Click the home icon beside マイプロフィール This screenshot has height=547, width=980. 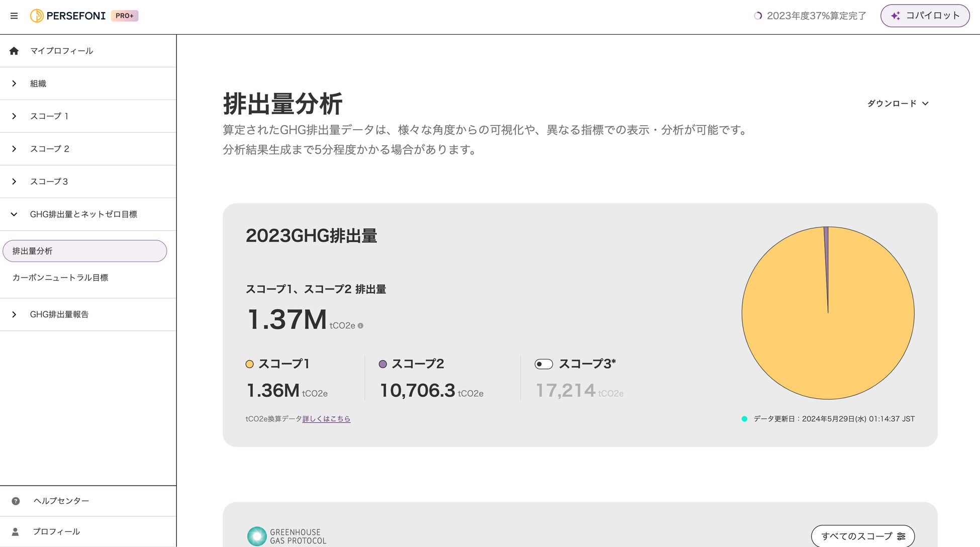pos(14,51)
